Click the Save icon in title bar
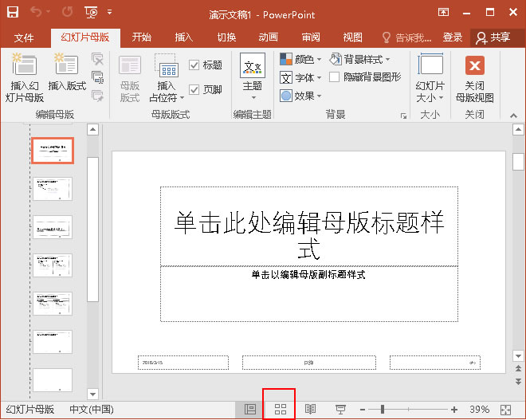Viewport: 526px width, 420px height. tap(13, 13)
